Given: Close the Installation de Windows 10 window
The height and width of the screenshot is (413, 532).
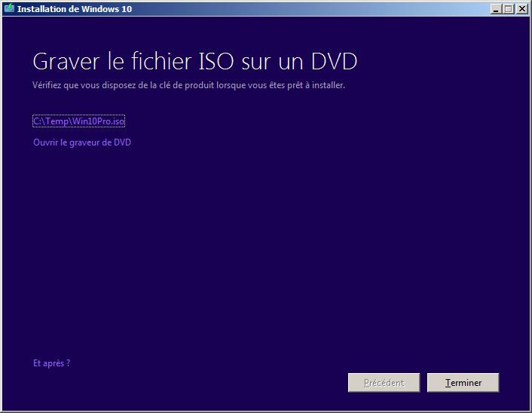Looking at the screenshot, I should coord(521,9).
